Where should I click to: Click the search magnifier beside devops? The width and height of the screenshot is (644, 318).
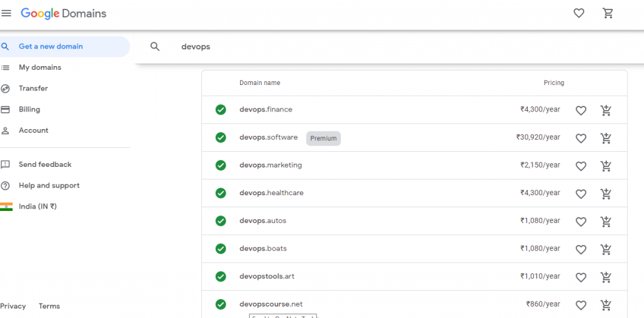(155, 47)
